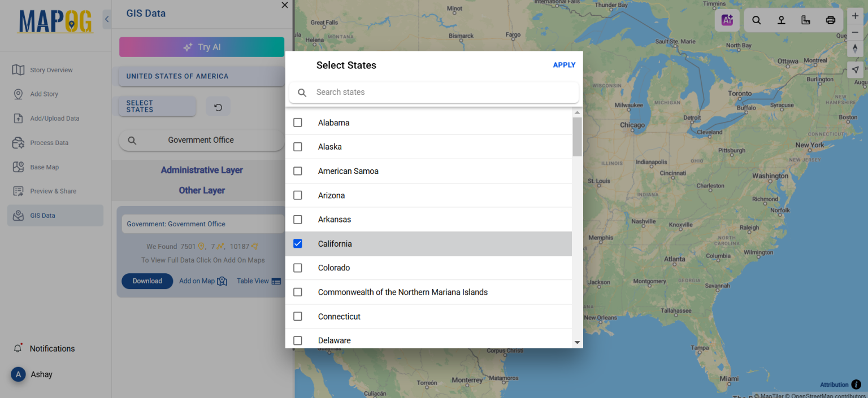Image resolution: width=868 pixels, height=398 pixels.
Task: Type in the Search states field
Action: point(434,92)
